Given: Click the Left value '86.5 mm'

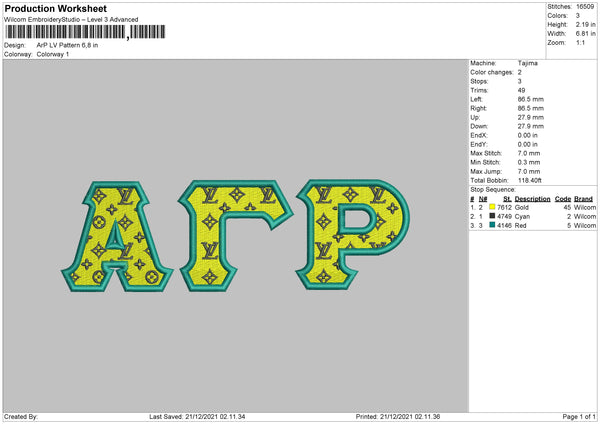Looking at the screenshot, I should pyautogui.click(x=531, y=99).
